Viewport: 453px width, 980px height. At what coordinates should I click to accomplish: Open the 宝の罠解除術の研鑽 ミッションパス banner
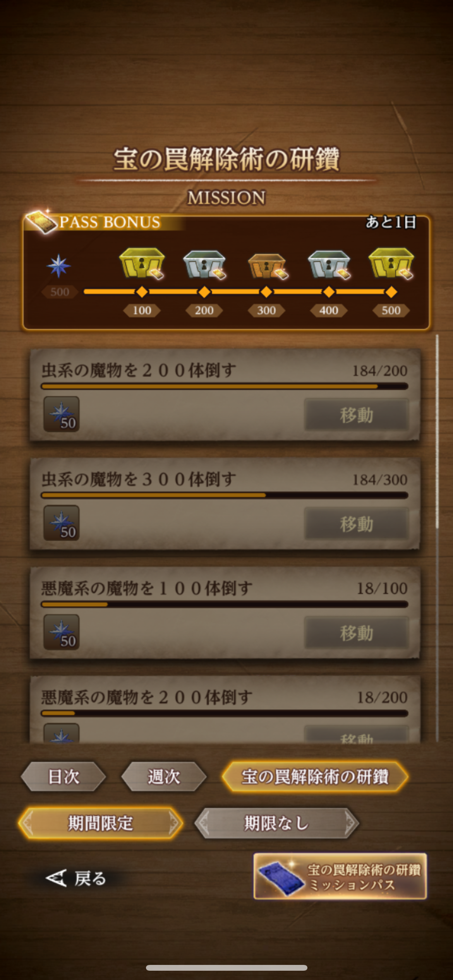pyautogui.click(x=340, y=876)
